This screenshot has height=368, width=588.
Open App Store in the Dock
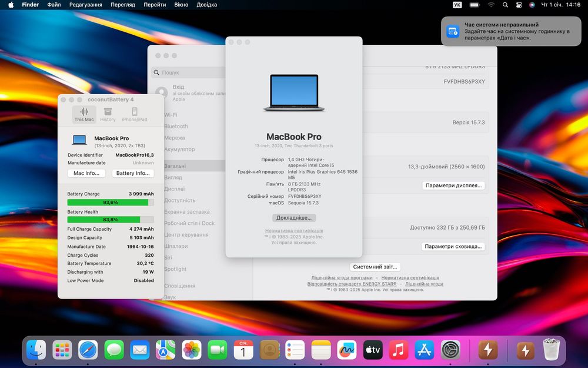pos(425,350)
